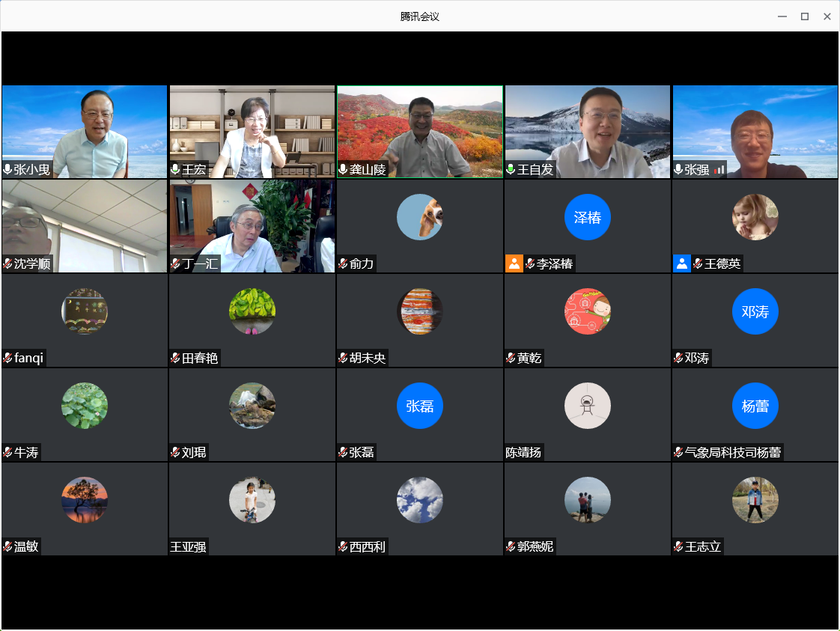
Task: Click the network signal bars next to 张强
Action: [x=719, y=170]
